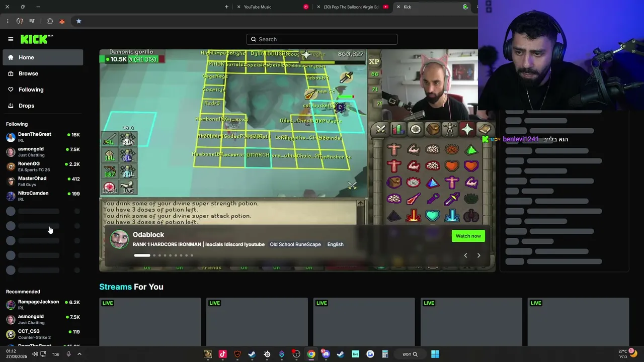Image resolution: width=644 pixels, height=362 pixels.
Task: Show previous featured stream in carousel
Action: [465, 255]
